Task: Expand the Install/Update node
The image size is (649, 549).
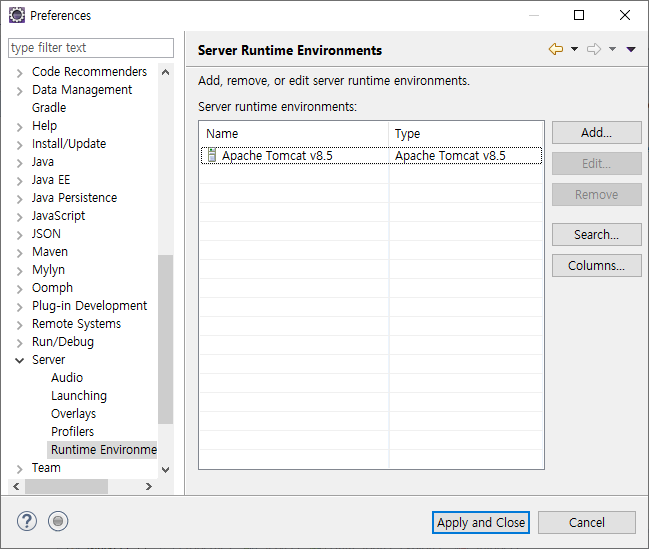Action: tap(19, 145)
